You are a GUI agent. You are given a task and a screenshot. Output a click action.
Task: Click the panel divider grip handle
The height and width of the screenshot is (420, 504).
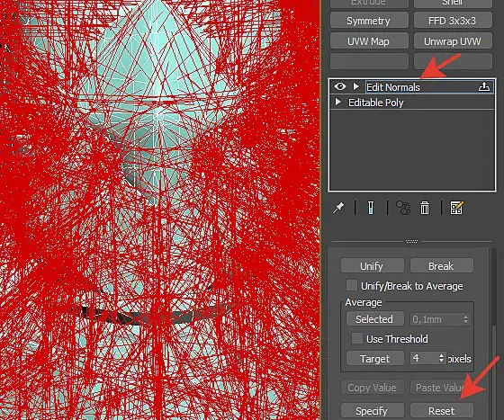[411, 241]
